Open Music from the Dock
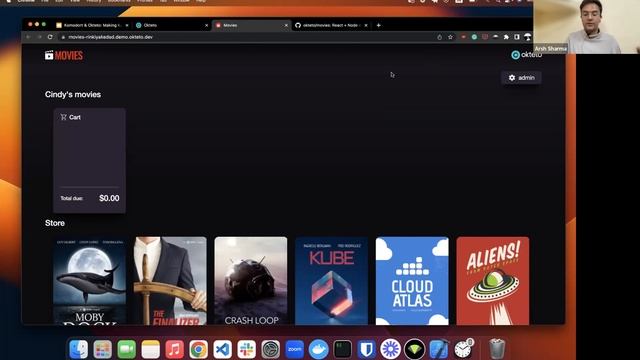640x360 pixels. click(x=175, y=349)
